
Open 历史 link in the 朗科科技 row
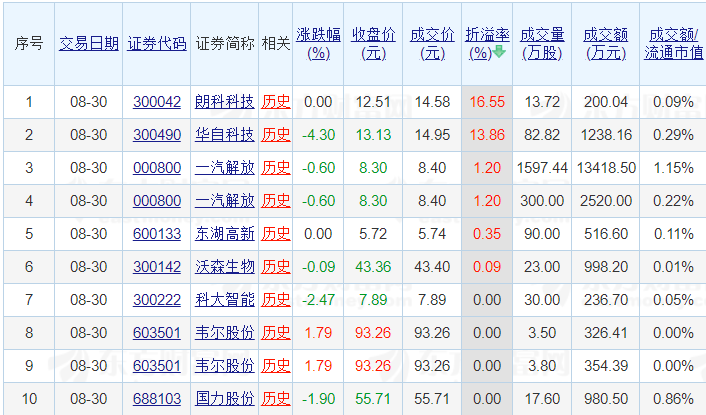tap(276, 101)
